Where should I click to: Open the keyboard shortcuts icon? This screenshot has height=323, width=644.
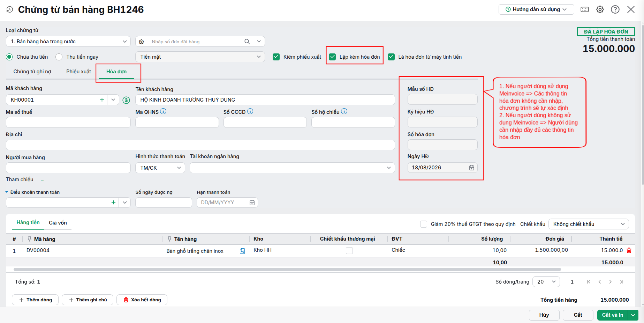(585, 9)
